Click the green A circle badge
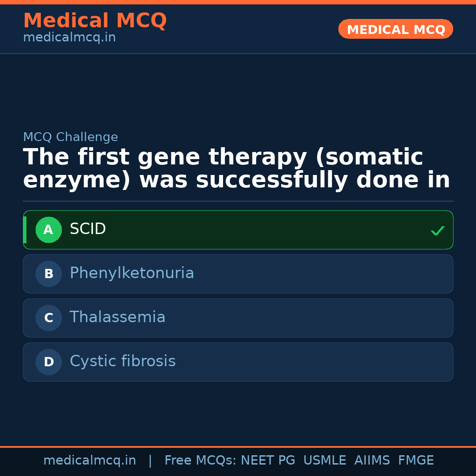The width and height of the screenshot is (476, 476). (48, 230)
